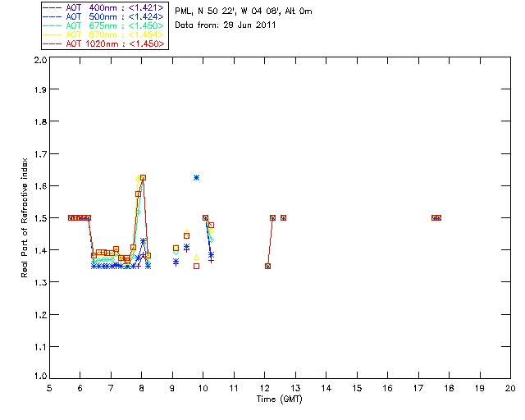
Task: Click the 15 x-axis tick label
Action: point(357,388)
